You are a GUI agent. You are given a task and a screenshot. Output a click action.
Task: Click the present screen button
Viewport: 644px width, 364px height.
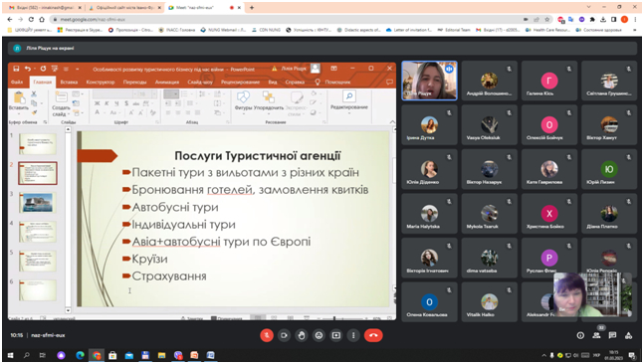click(336, 335)
